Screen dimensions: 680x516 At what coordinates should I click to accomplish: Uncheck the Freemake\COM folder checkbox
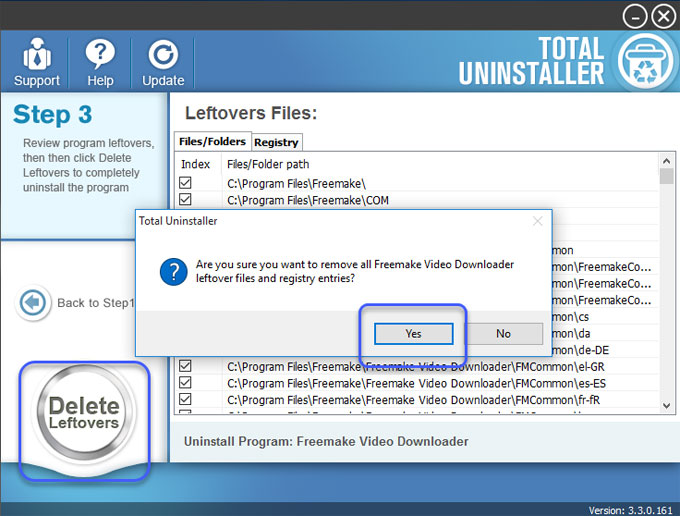coord(185,199)
